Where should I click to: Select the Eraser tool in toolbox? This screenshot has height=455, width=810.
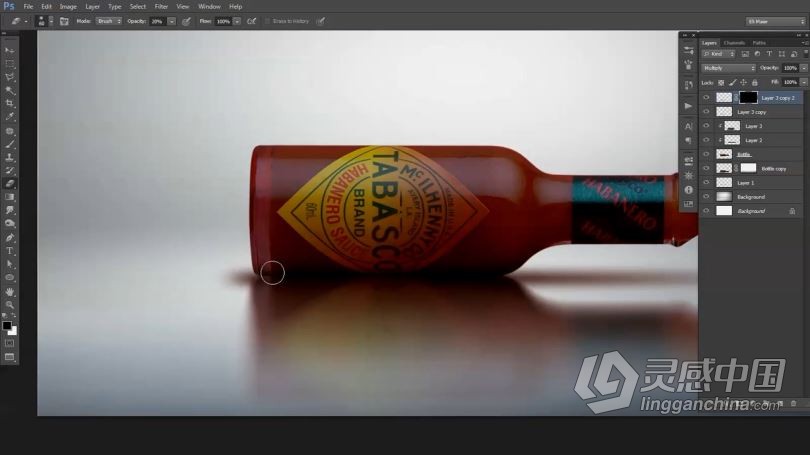[x=10, y=184]
